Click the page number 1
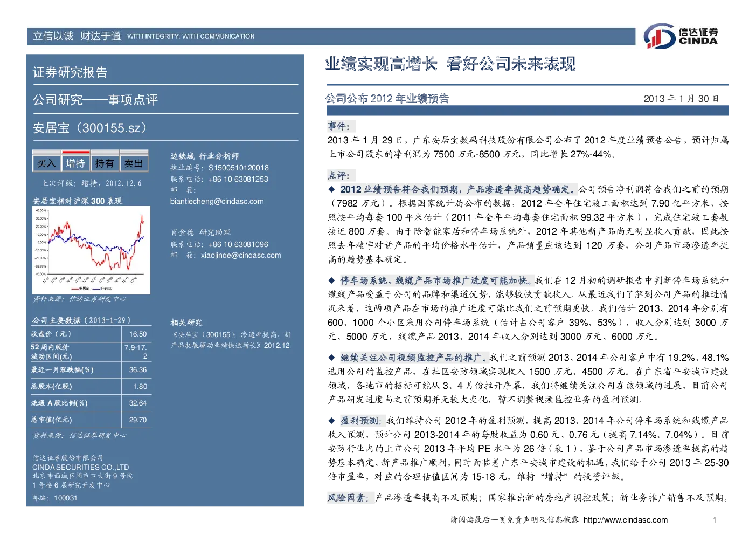Viewport: 756px width, 535px height. pyautogui.click(x=715, y=520)
